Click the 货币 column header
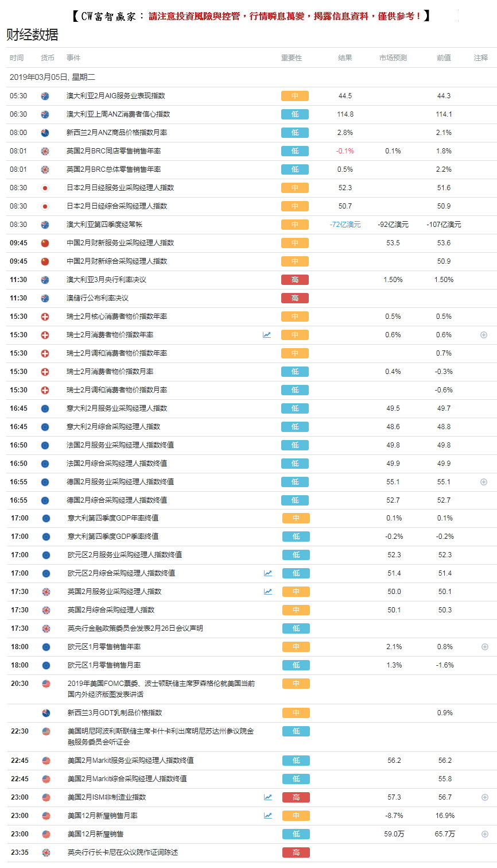 coord(48,58)
